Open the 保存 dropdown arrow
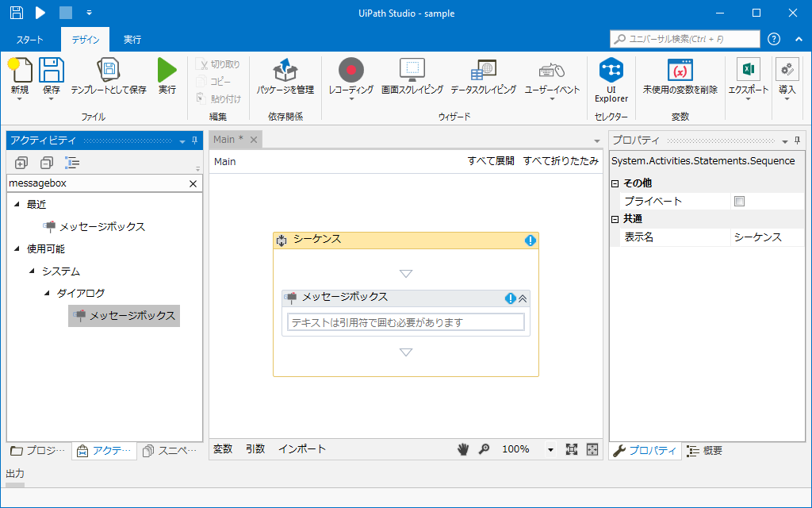 tap(52, 99)
